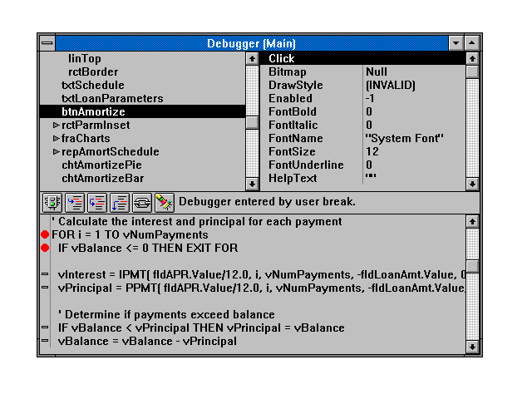Click the traffic light run icon
The height and width of the screenshot is (399, 532).
pyautogui.click(x=53, y=202)
